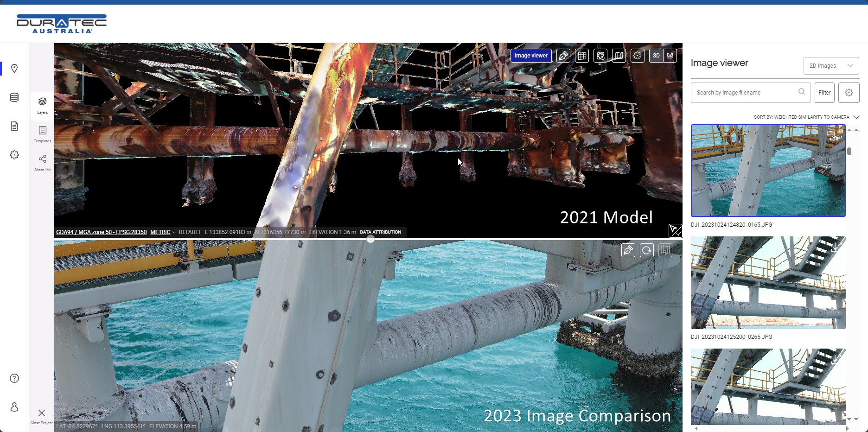Image resolution: width=868 pixels, height=432 pixels.
Task: Download image DJI_20231024125200_0265.JPG
Action: 835,246
